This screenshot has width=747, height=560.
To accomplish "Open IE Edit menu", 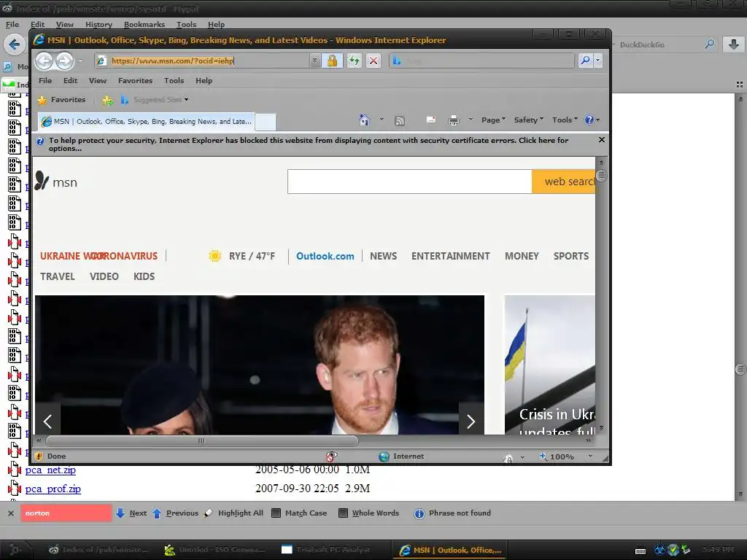I will [x=71, y=80].
